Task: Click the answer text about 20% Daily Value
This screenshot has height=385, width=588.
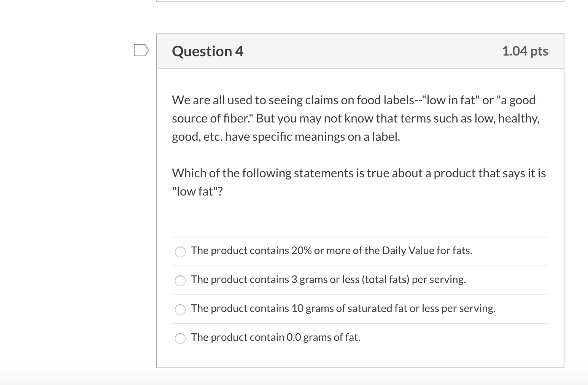Action: 331,251
